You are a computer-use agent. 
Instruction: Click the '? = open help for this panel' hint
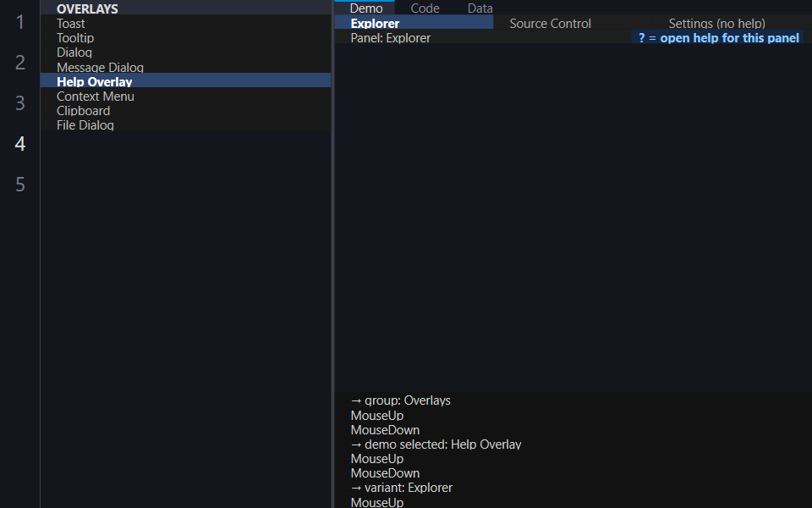[x=719, y=38]
